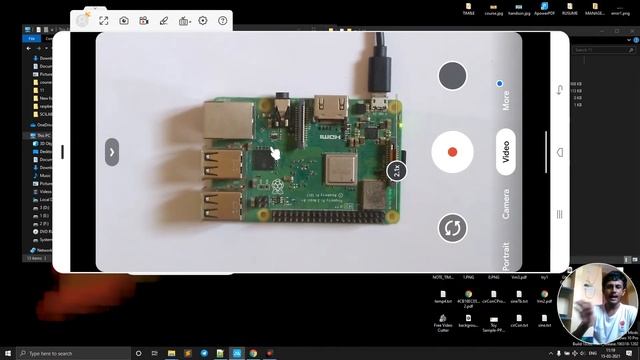Expand the File Explorer ribbon chevron
The image size is (640, 360).
(629, 40)
